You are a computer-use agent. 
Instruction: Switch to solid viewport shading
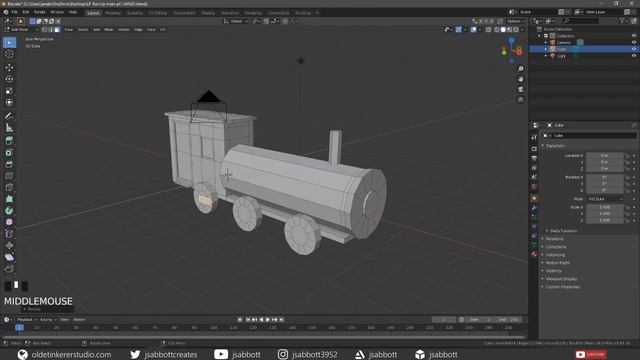[503, 30]
